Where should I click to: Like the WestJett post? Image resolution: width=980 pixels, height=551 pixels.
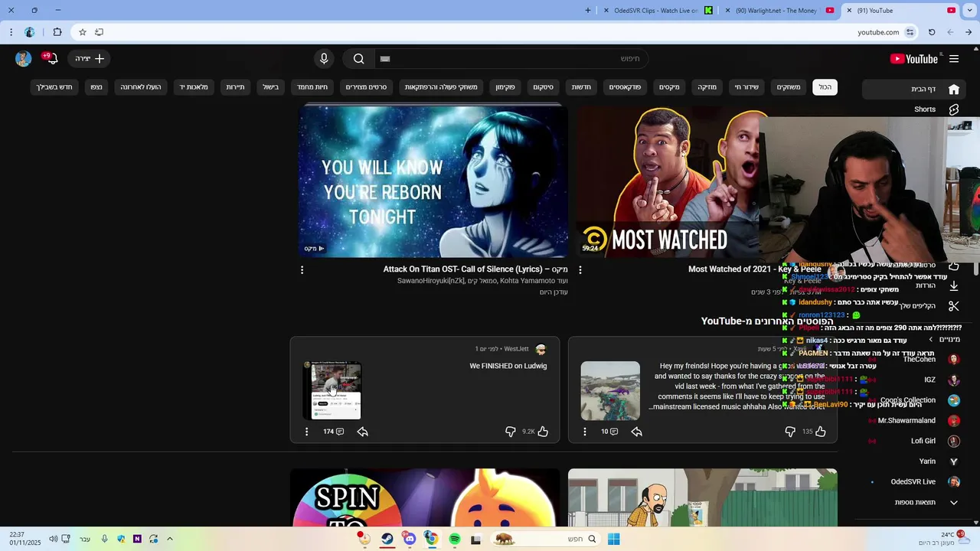[x=543, y=432]
